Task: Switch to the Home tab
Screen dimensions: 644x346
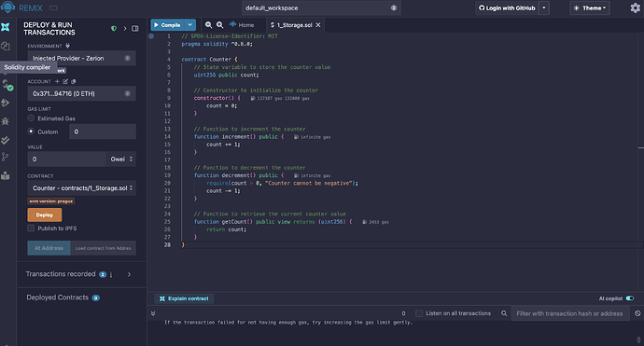Action: coord(242,25)
